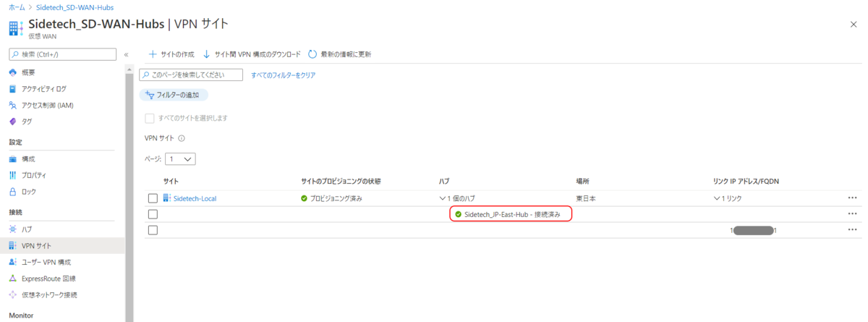Image resolution: width=868 pixels, height=322 pixels.
Task: Click すべてのフィルターをクリア link
Action: (x=284, y=75)
